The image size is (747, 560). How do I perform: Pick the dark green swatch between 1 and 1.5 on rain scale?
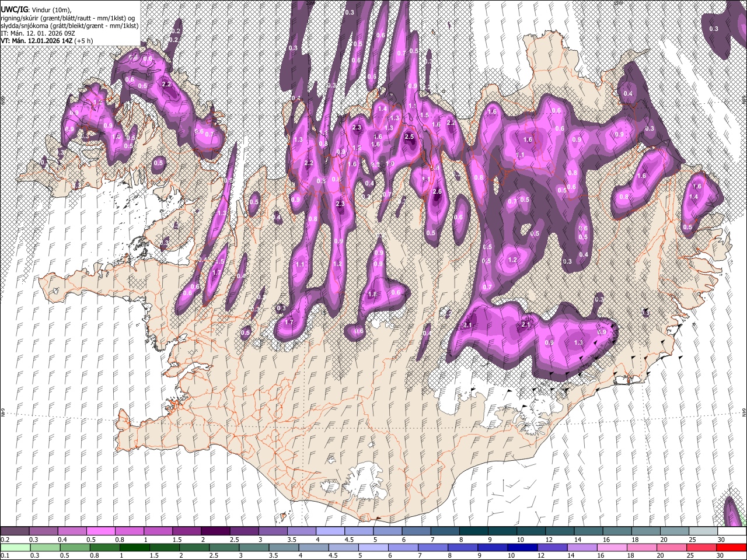coord(134,547)
